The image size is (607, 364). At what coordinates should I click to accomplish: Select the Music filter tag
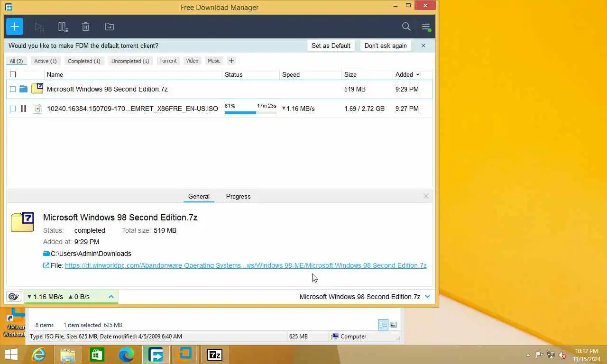(214, 61)
